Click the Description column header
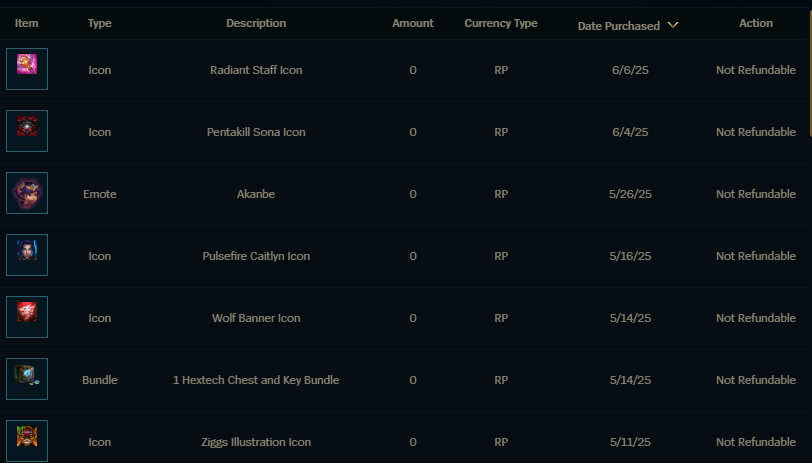Viewport: 812px width, 463px height. [256, 23]
